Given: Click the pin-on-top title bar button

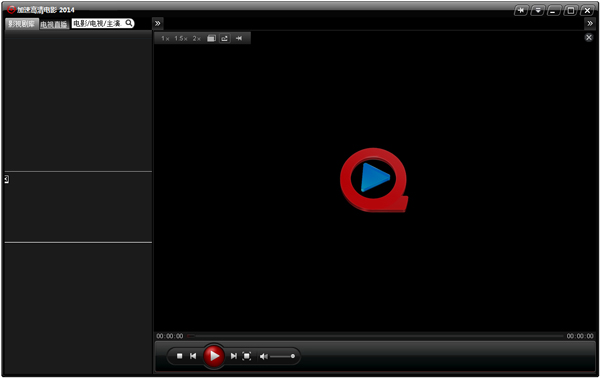Looking at the screenshot, I should 521,10.
